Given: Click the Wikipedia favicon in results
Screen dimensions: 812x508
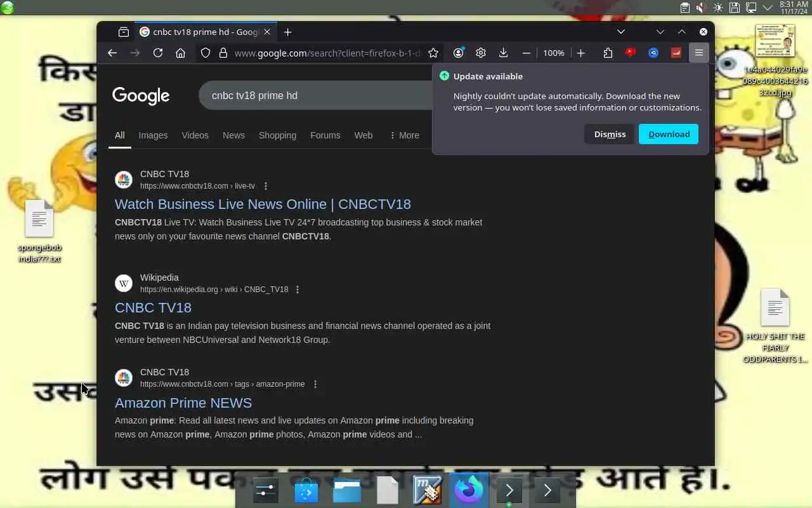Looking at the screenshot, I should [124, 283].
